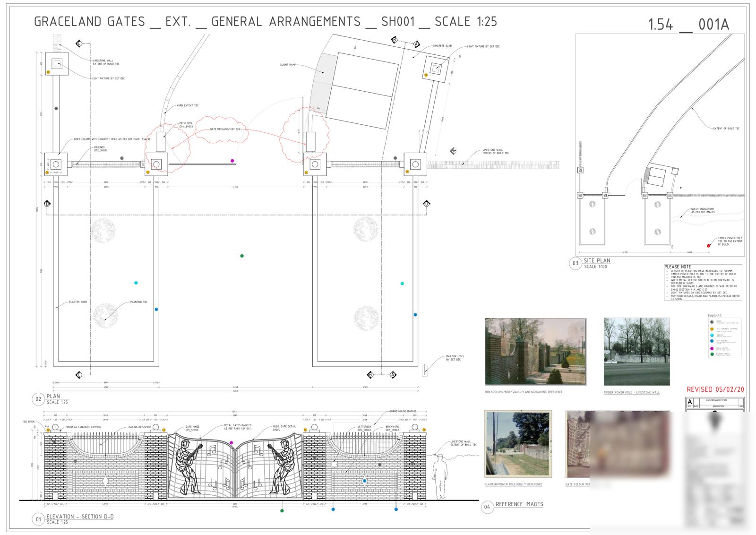
Task: Click the MECH BOX D04_SH003 annotation
Action: (186, 125)
